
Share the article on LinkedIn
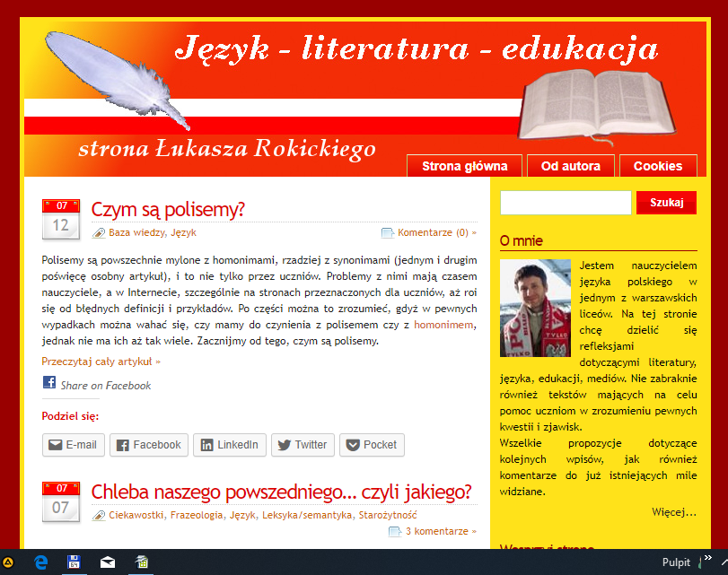tap(229, 445)
